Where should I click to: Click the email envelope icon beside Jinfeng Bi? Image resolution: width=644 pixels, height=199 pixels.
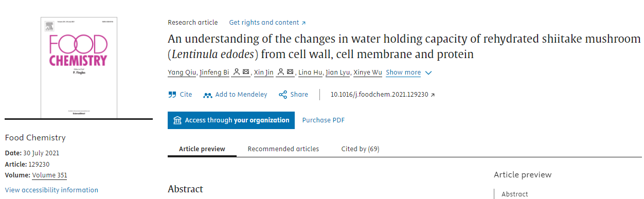tap(246, 73)
